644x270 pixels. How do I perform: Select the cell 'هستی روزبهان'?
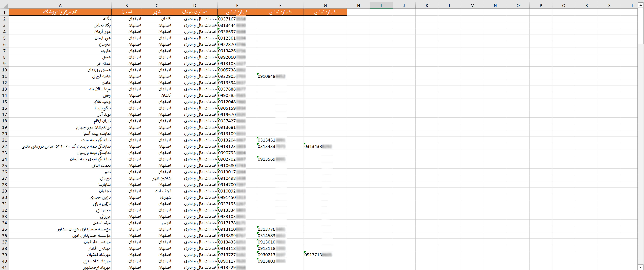pyautogui.click(x=60, y=70)
